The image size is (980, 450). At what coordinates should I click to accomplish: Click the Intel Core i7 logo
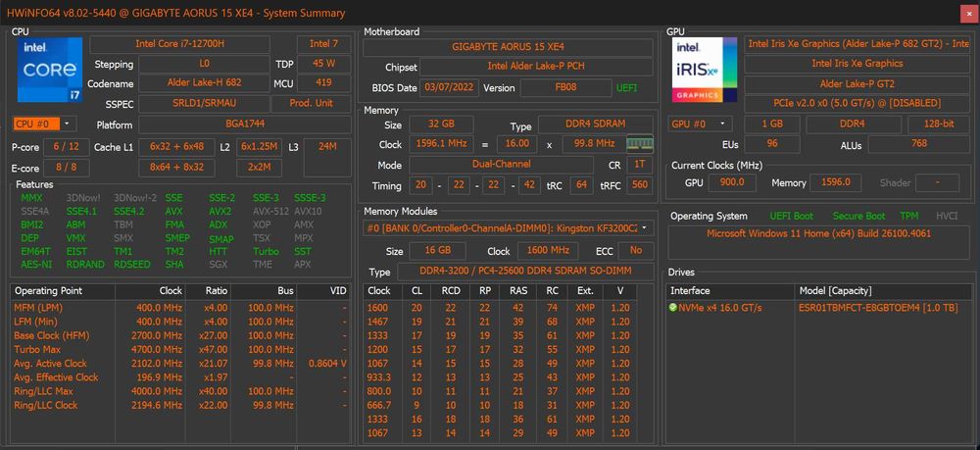click(x=50, y=70)
